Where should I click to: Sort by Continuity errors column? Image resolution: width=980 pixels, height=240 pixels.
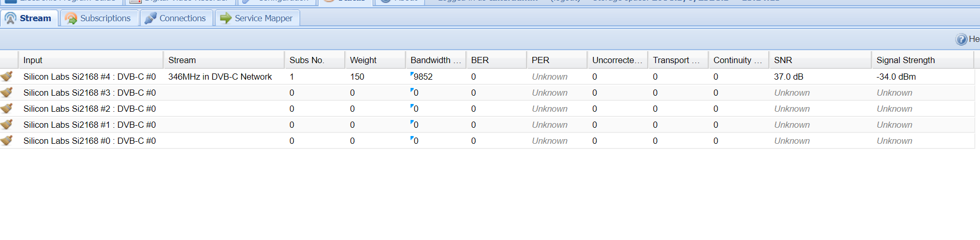[x=739, y=60]
